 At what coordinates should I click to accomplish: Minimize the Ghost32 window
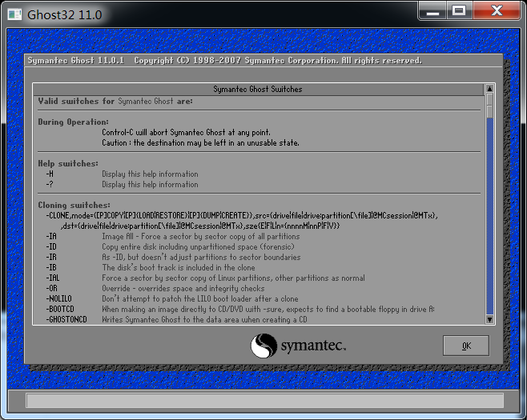[x=435, y=11]
